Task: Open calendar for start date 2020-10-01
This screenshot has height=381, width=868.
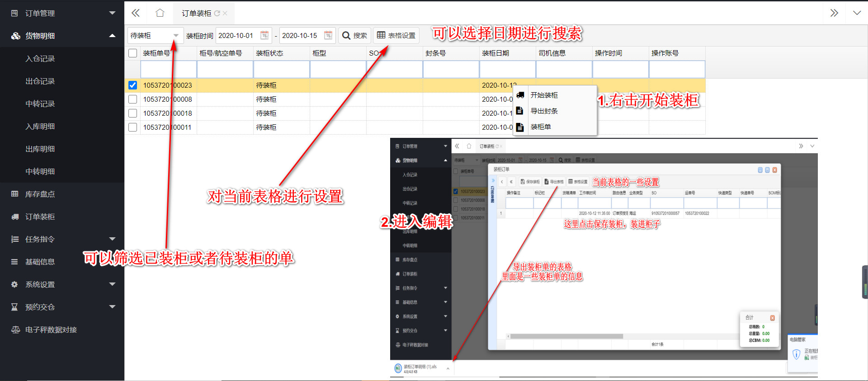Action: coord(264,35)
